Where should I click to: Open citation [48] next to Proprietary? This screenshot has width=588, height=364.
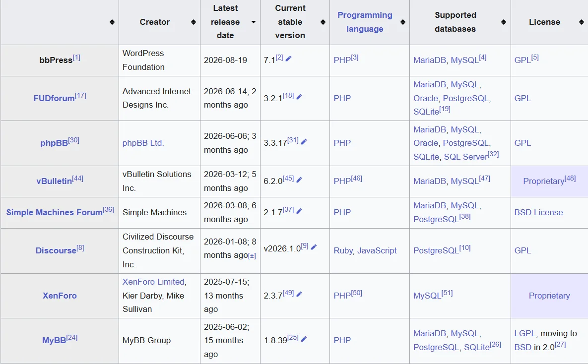click(x=570, y=179)
